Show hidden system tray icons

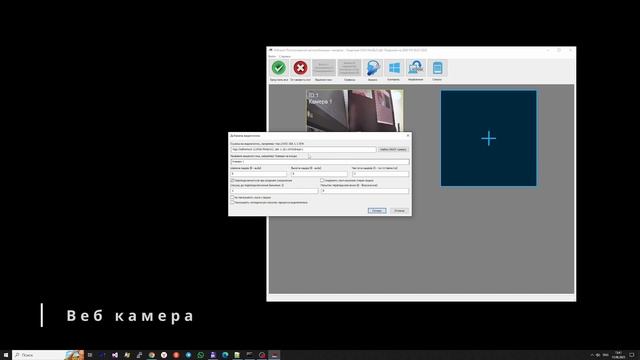click(x=592, y=355)
